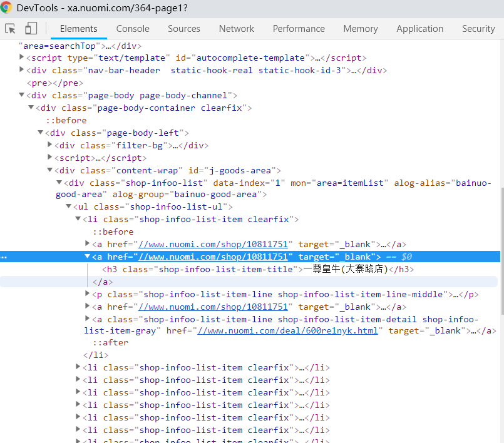Open the Console tab
The height and width of the screenshot is (443, 504).
pos(133,29)
